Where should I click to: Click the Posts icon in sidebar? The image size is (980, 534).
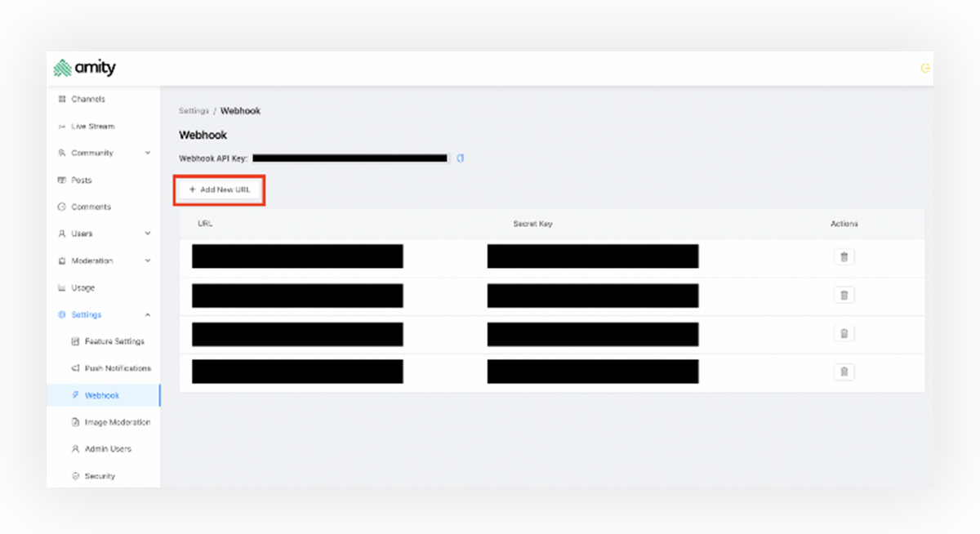62,180
